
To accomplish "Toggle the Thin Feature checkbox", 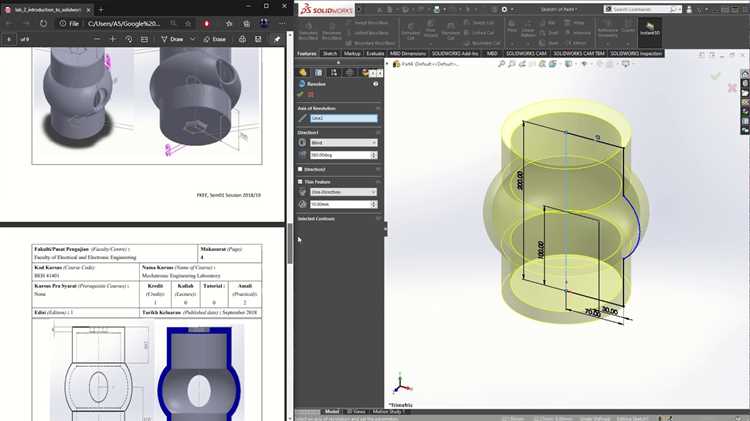I will [x=300, y=182].
